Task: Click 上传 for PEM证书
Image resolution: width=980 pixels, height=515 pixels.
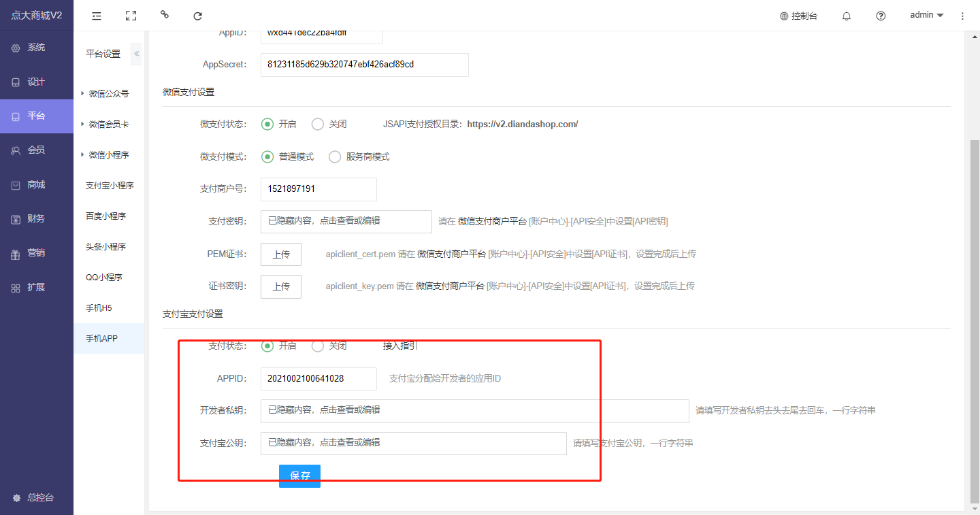Action: click(x=281, y=254)
